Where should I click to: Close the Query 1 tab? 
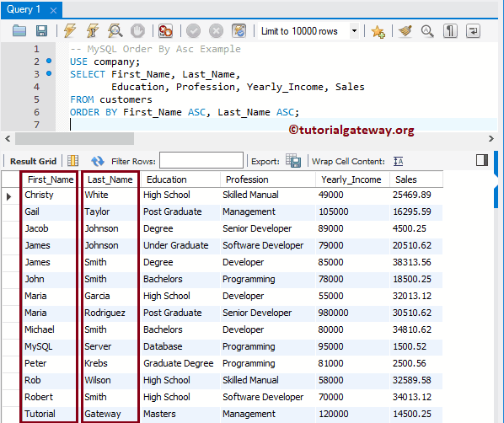(53, 11)
